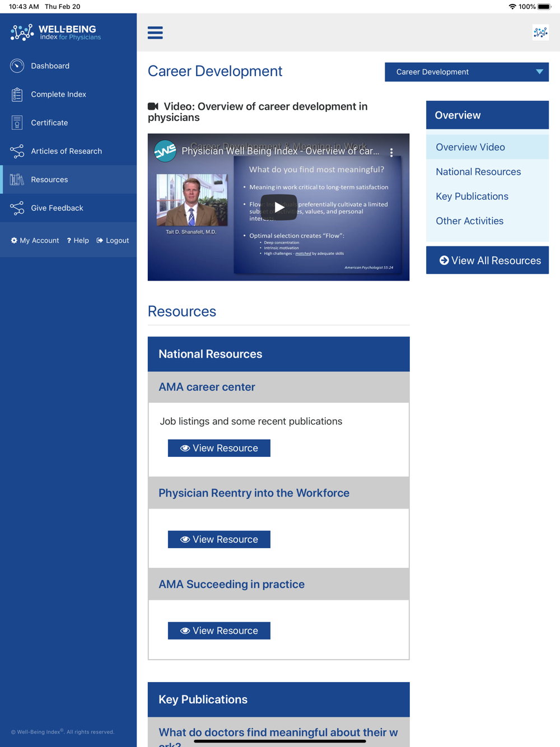The height and width of the screenshot is (747, 560).
Task: Open AMA Succeeding in practice heading
Action: pos(231,584)
